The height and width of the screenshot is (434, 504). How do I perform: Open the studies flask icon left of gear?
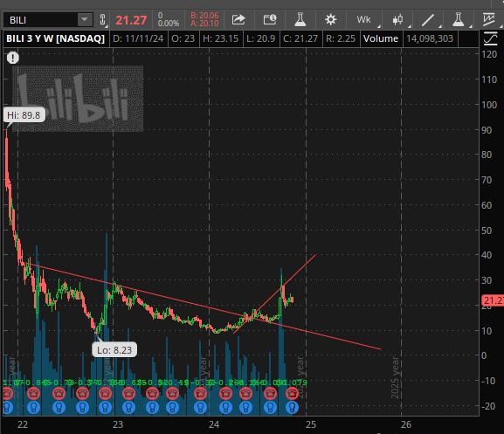[x=300, y=19]
